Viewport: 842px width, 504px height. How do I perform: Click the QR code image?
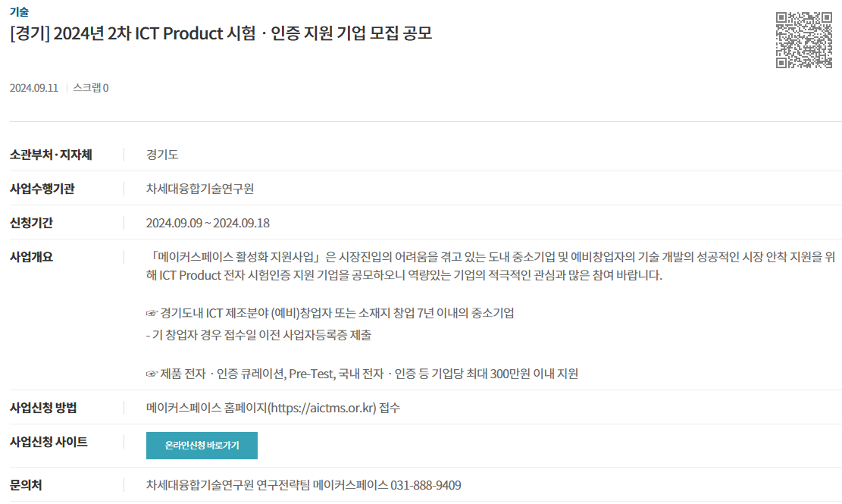tap(804, 40)
